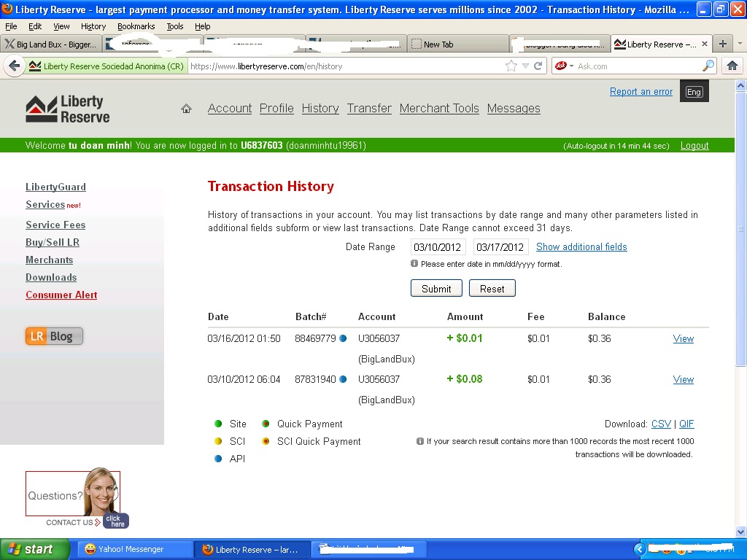Open the Account page link
The image size is (747, 560).
point(230,109)
